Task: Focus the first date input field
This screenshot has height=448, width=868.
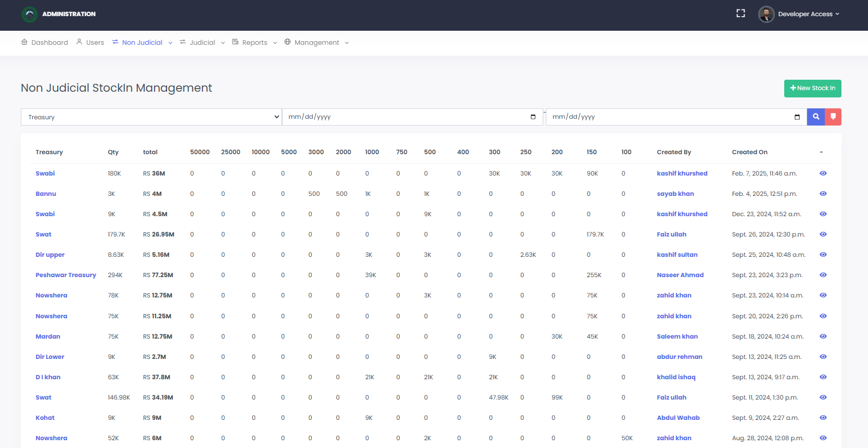Action: coord(413,117)
